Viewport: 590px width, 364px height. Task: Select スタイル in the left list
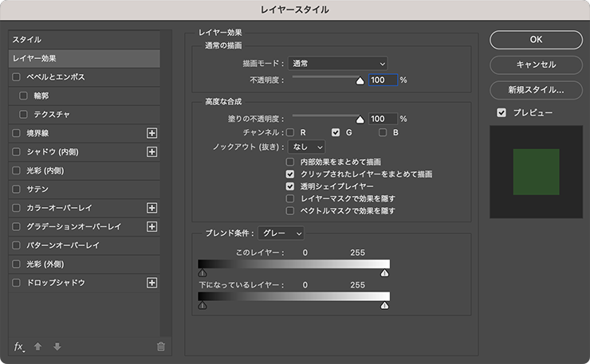85,40
